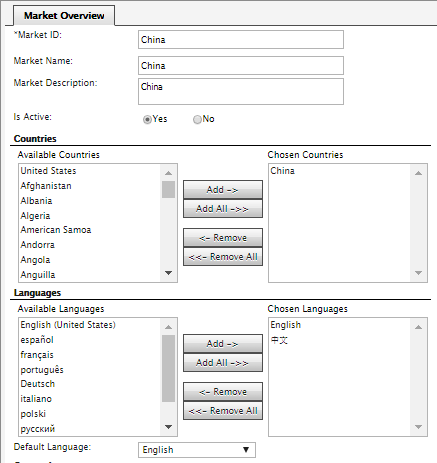Click into the Market Description text area
The height and width of the screenshot is (463, 437).
point(241,91)
